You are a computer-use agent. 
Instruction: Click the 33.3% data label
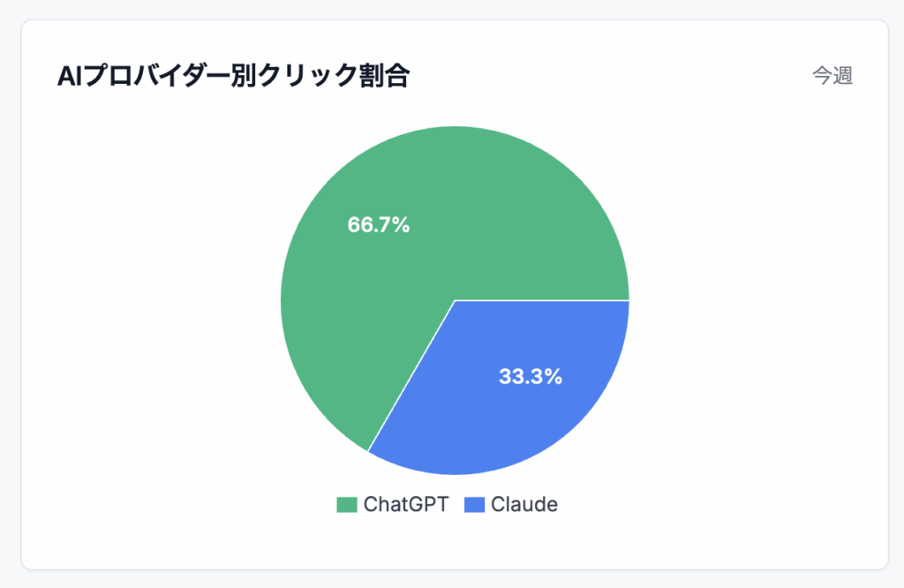(x=531, y=376)
